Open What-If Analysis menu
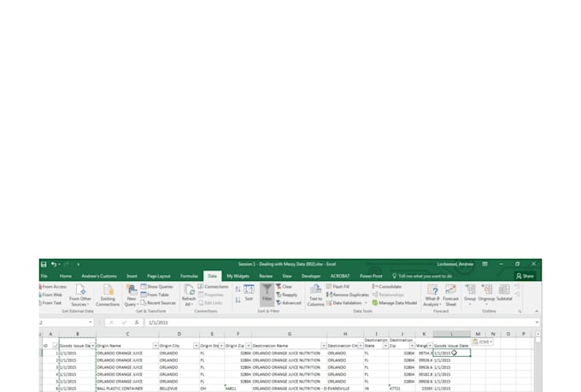The height and width of the screenshot is (392, 581). click(432, 295)
